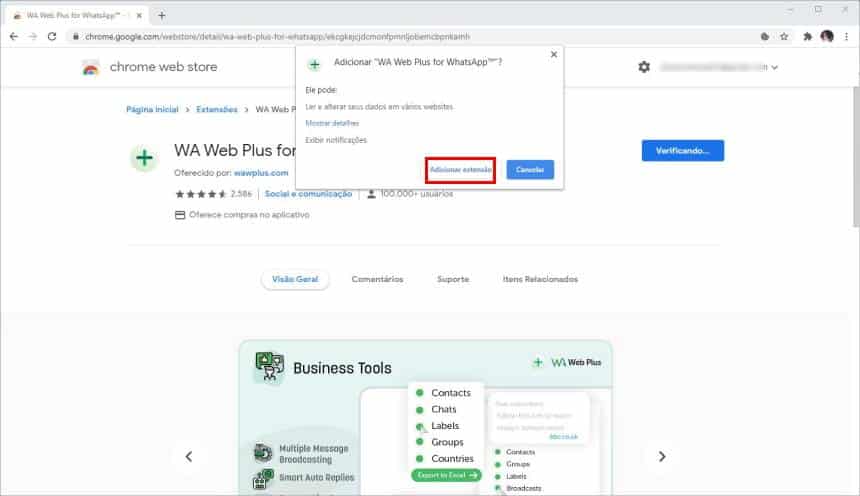Click the browser forward arrow

[33, 36]
